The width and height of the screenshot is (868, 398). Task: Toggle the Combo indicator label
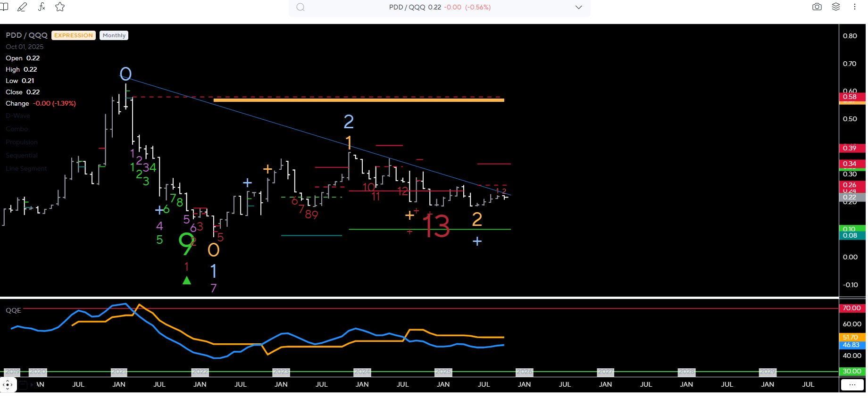(x=17, y=129)
